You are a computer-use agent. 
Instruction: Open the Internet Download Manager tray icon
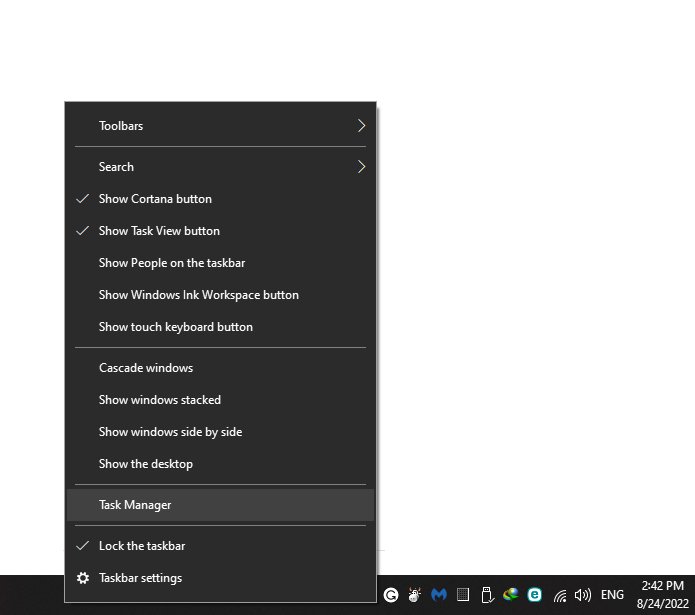tap(511, 594)
